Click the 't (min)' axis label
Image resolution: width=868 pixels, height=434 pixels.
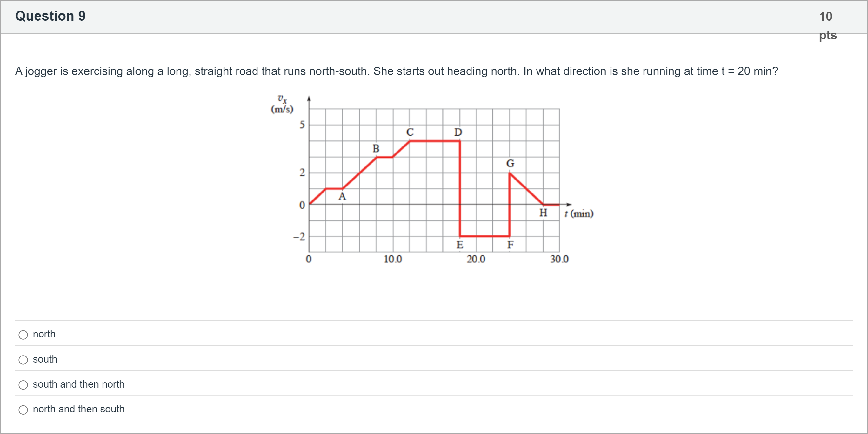579,214
